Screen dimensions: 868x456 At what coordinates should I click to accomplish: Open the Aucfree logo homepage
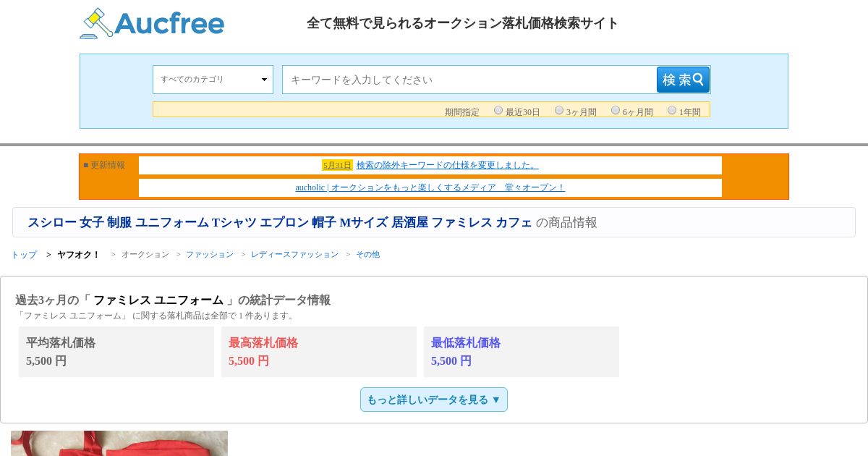pos(152,23)
